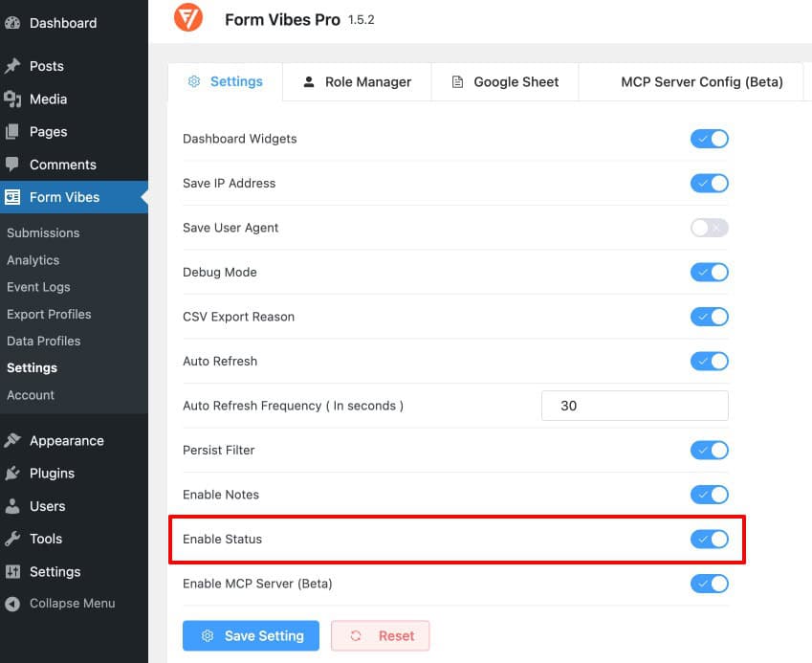Switch to the Settings tab
The width and height of the screenshot is (812, 663).
(x=226, y=82)
